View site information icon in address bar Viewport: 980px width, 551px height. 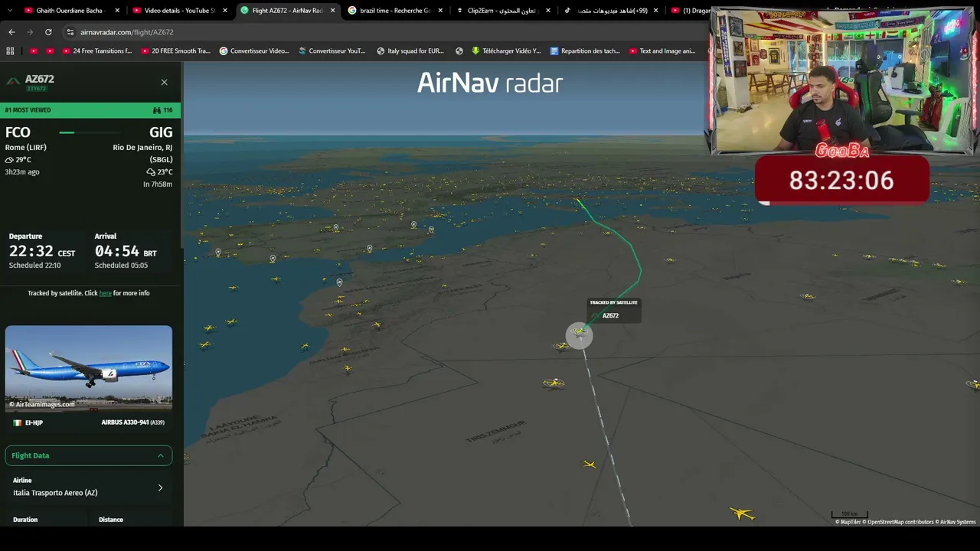(x=70, y=32)
